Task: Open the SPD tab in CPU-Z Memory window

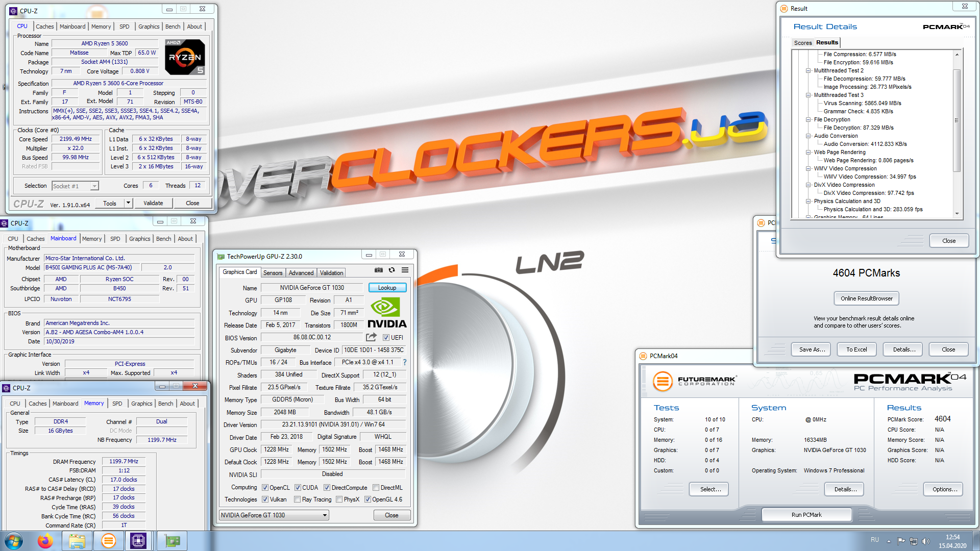Action: [x=117, y=404]
